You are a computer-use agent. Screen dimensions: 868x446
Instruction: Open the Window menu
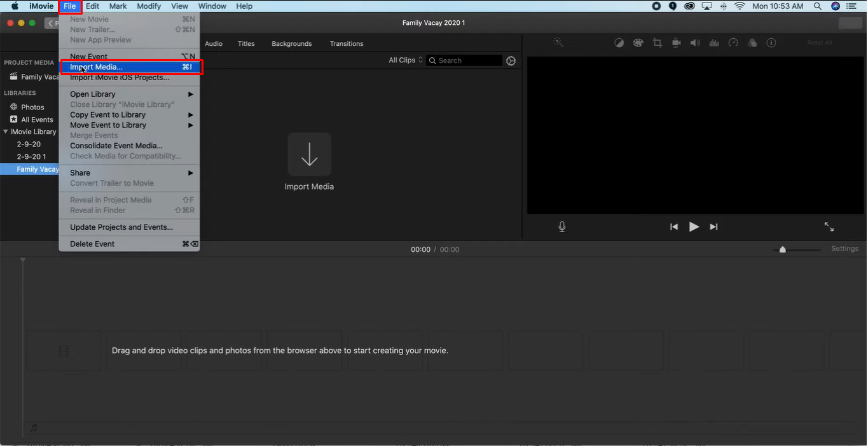[x=212, y=6]
